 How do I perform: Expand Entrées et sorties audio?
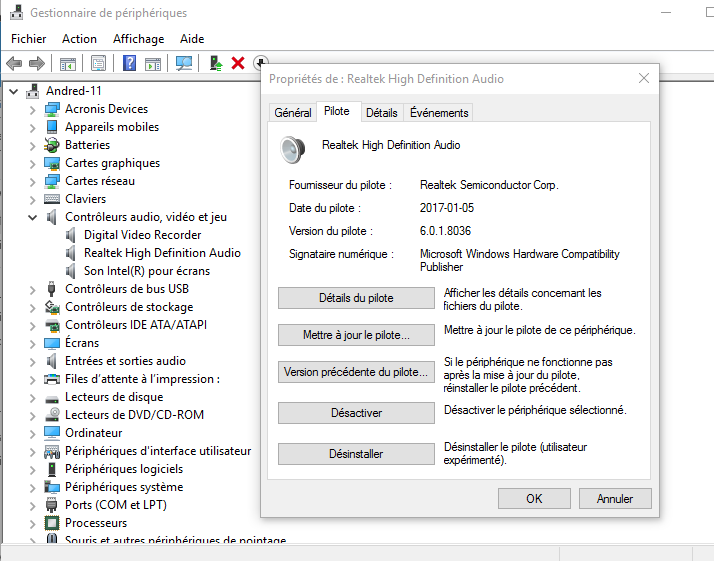point(32,362)
